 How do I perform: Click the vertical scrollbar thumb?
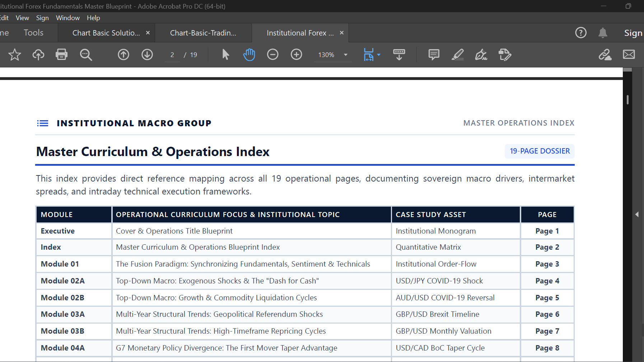pos(627,99)
